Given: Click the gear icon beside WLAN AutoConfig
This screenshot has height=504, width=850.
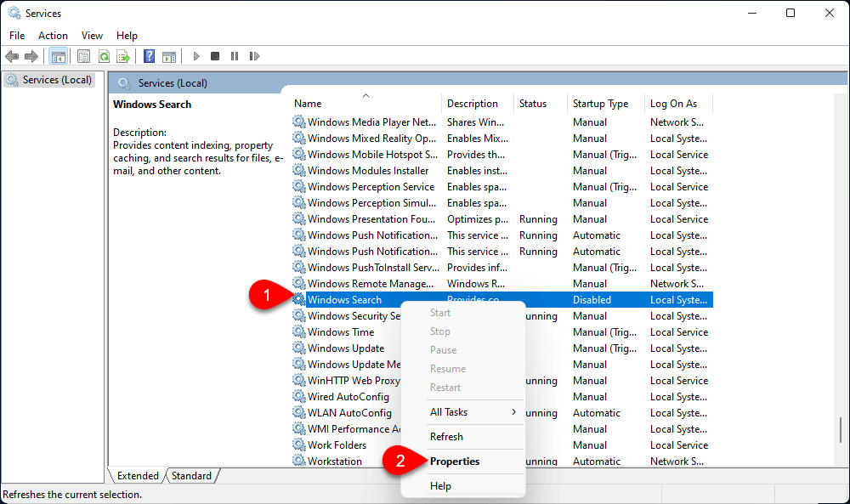Looking at the screenshot, I should [x=298, y=412].
